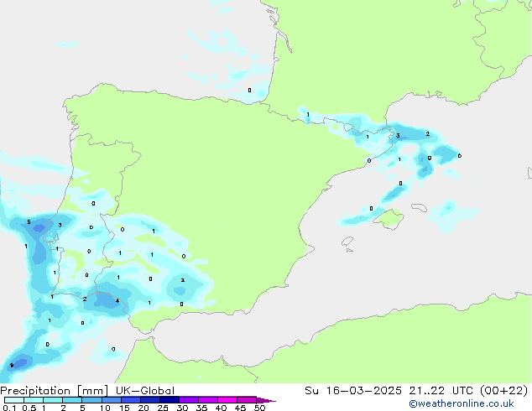Pick the 10–15 mm blue legend swatch
The image size is (532, 411).
pos(111,400)
